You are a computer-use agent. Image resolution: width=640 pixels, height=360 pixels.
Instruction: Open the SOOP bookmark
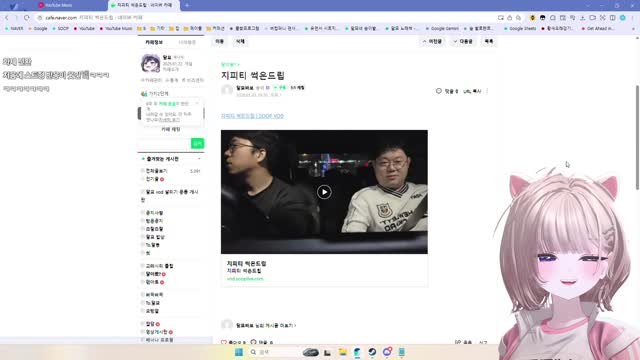pos(60,29)
